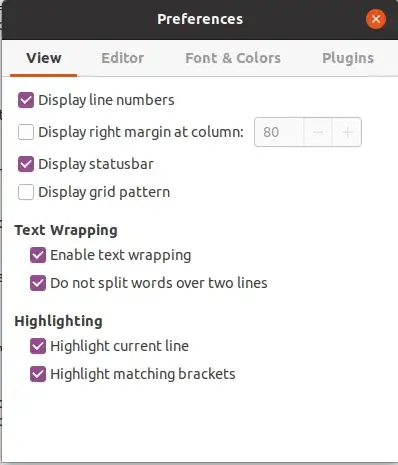Click the Text Wrapping section heading
Viewport: 398px width, 465px height.
pos(66,230)
